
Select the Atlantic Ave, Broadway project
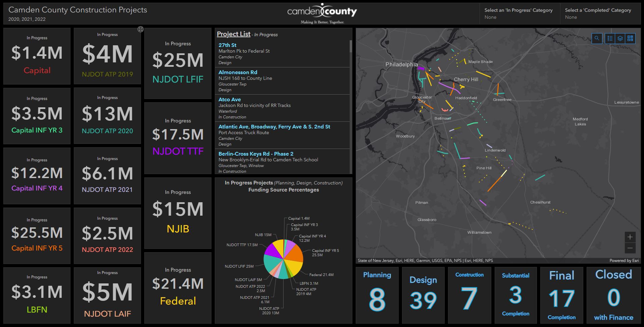(282, 135)
